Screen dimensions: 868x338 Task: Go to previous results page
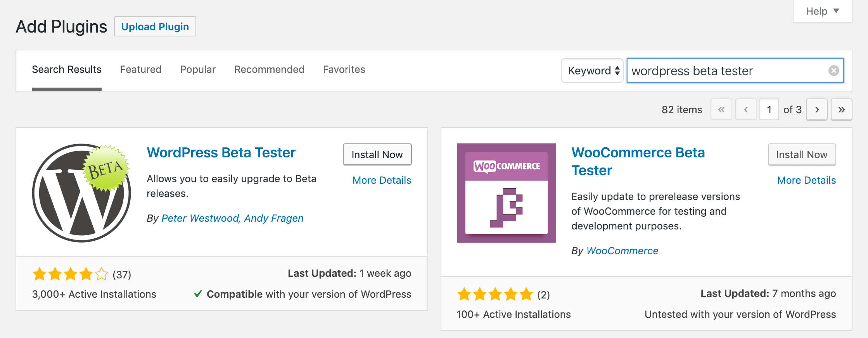pos(746,110)
